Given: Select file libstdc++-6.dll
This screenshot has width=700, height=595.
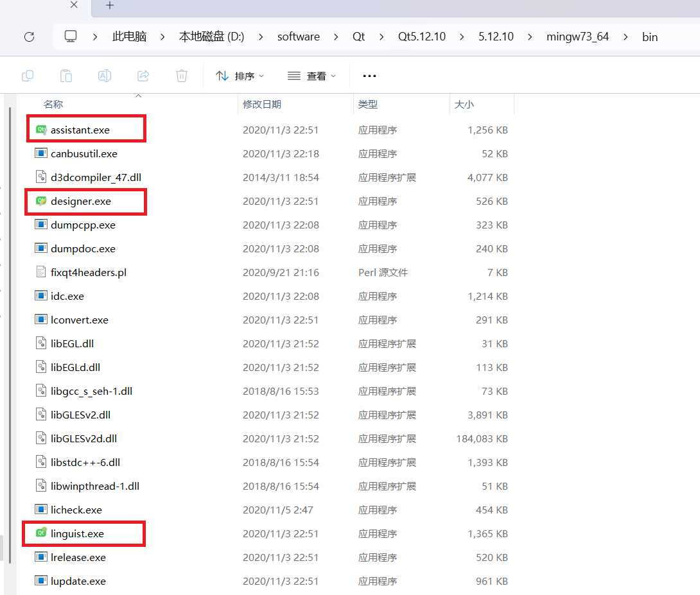Looking at the screenshot, I should [x=85, y=462].
